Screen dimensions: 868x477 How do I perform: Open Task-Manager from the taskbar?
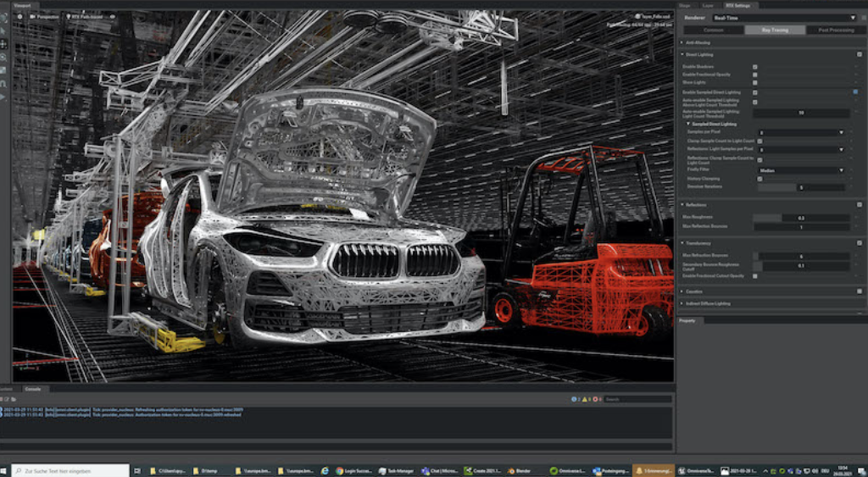tap(396, 471)
